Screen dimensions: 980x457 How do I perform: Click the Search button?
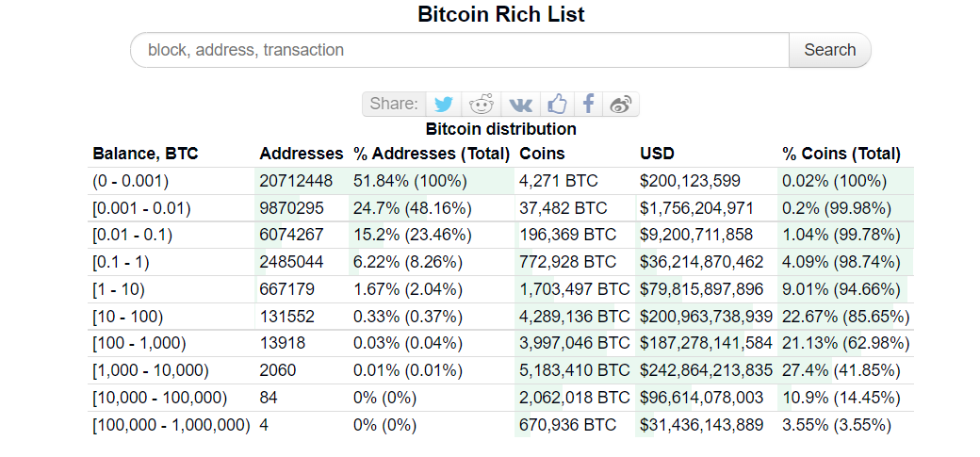point(830,50)
